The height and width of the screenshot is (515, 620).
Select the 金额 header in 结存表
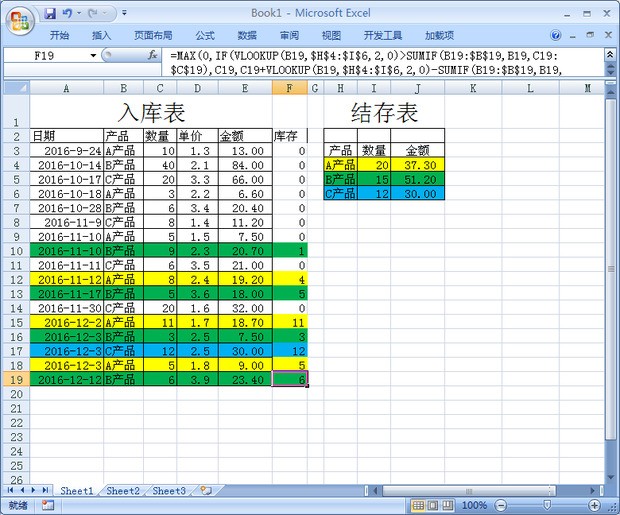point(418,150)
